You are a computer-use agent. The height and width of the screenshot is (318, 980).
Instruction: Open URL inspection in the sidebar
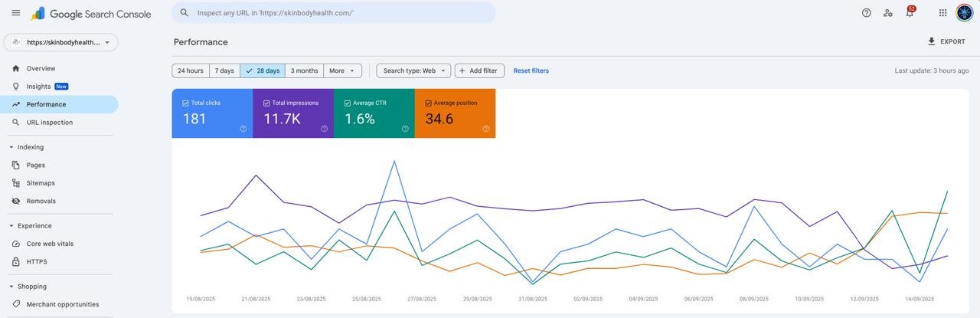coord(49,123)
